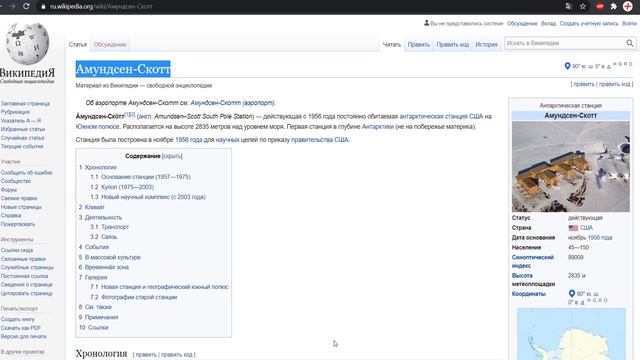Click Координаты link in infobox
Image resolution: width=640 pixels, height=360 pixels.
(x=529, y=294)
